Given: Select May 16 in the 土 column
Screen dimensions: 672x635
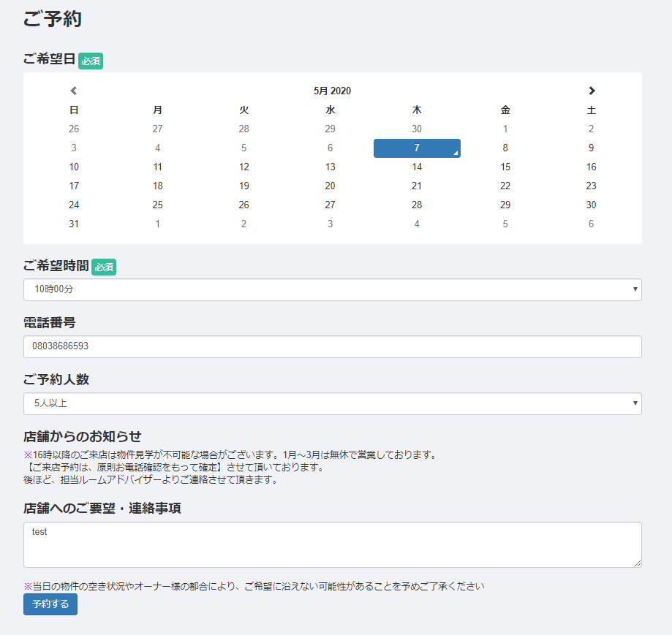Looking at the screenshot, I should coord(591,167).
